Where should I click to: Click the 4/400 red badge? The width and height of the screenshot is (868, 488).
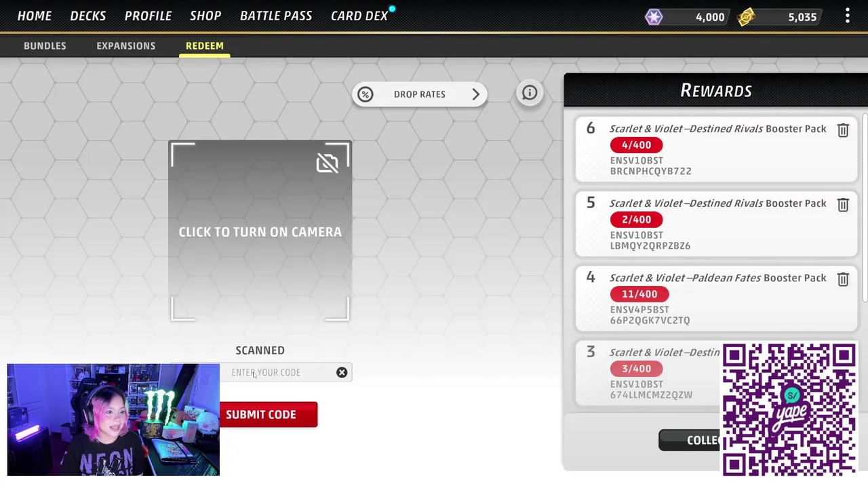pos(636,145)
